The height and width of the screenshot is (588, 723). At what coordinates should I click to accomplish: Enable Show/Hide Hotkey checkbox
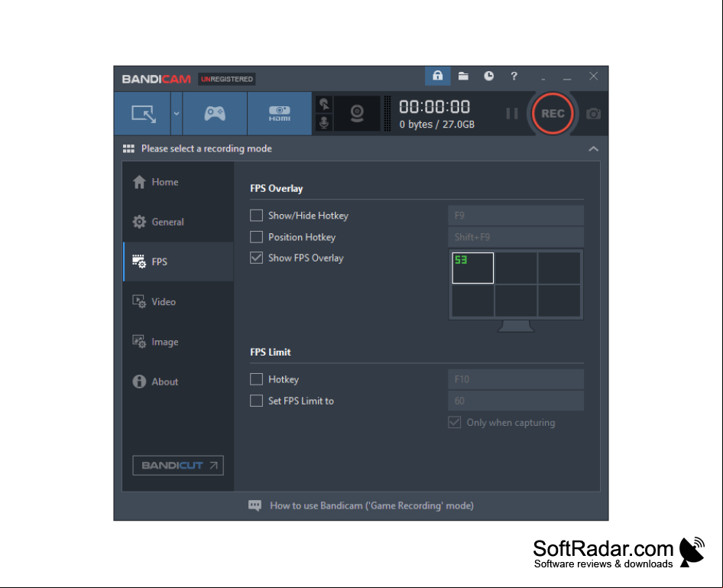click(256, 216)
